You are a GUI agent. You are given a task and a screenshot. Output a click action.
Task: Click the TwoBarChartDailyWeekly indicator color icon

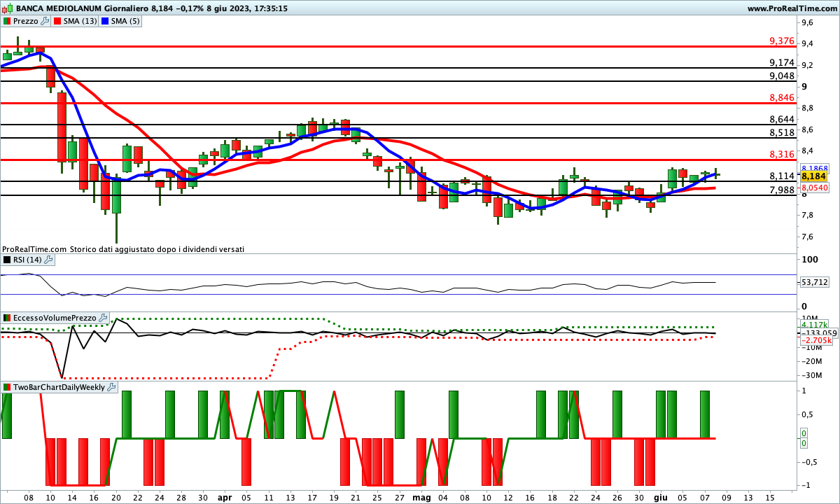coord(7,387)
